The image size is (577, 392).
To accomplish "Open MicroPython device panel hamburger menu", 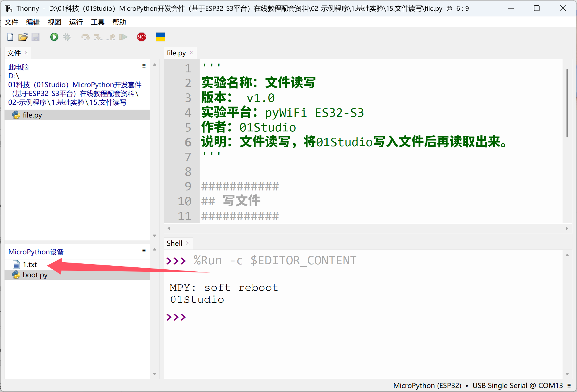I will [144, 251].
